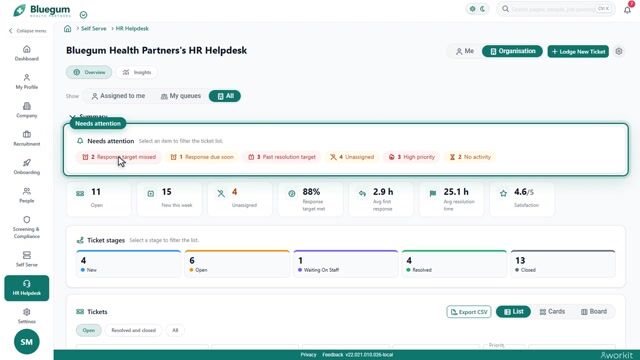Screen dimensions: 640x360
Task: Select Resolved and closed tab
Action: (133, 330)
